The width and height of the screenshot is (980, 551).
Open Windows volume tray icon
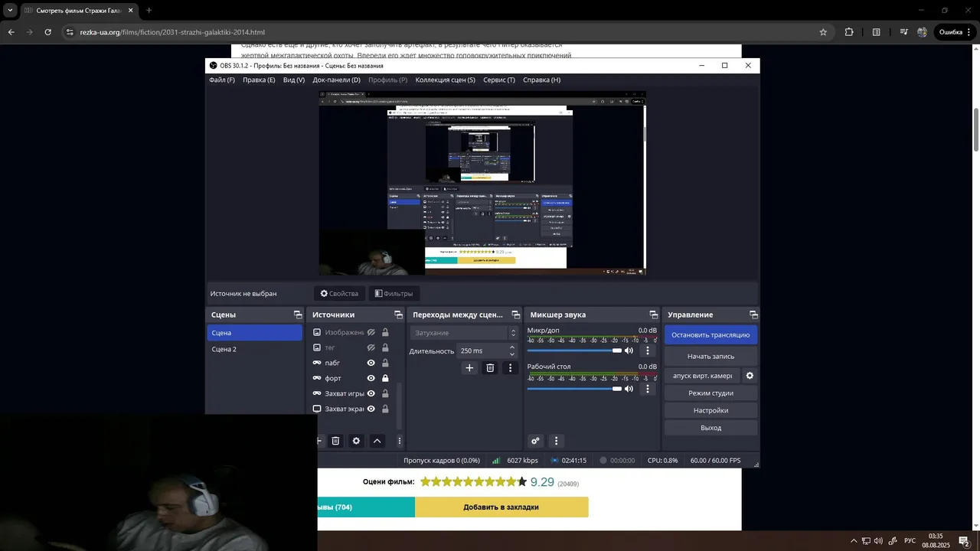(x=878, y=541)
